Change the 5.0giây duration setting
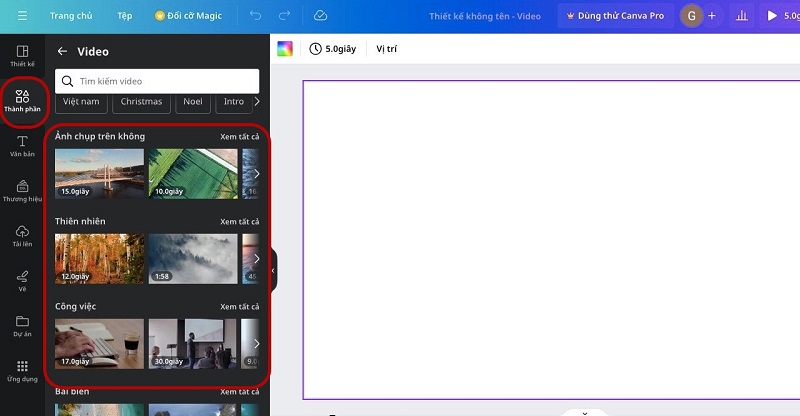This screenshot has width=800, height=416. 333,48
